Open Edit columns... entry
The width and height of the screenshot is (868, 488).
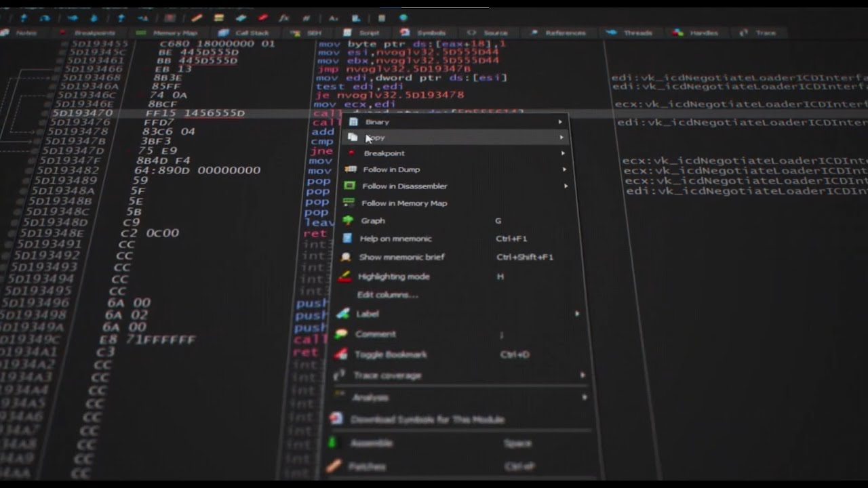[387, 295]
